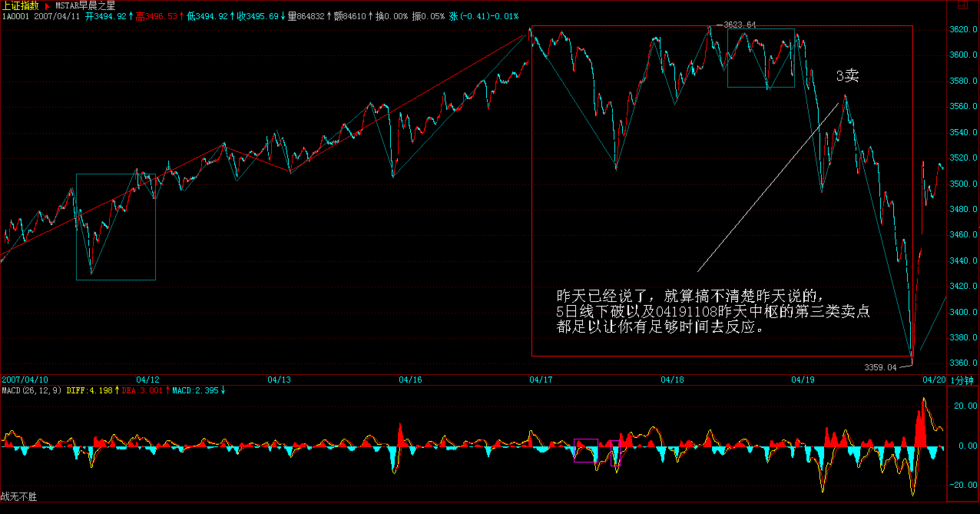Click the DIFF value in MACD header
Image resolution: width=980 pixels, height=514 pixels.
click(98, 390)
